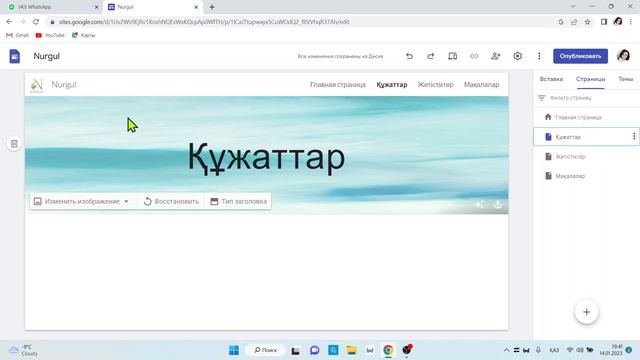640x360 pixels.
Task: Open the weather widget Cloudy
Action: [24, 350]
